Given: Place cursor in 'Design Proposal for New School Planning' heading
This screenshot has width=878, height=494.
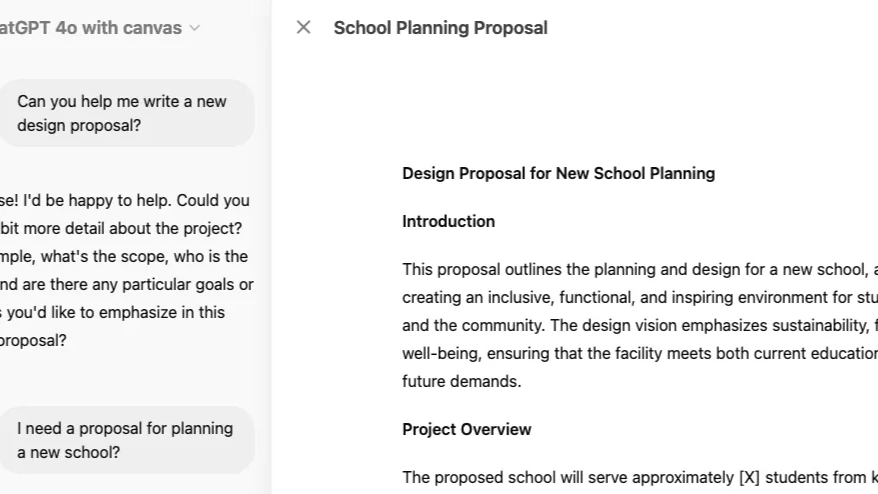Looking at the screenshot, I should [558, 173].
